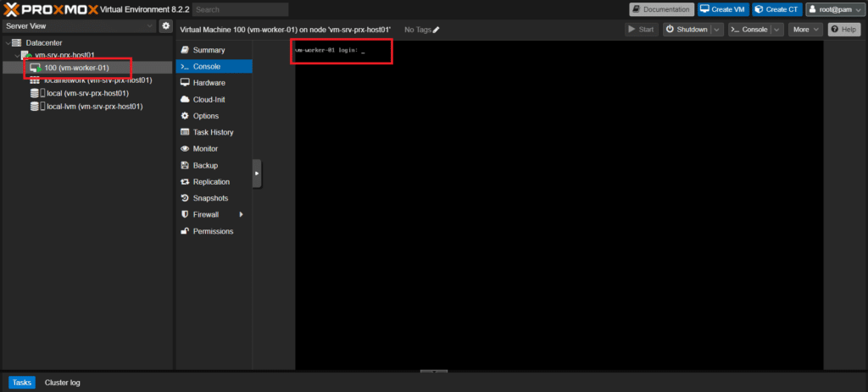Image resolution: width=868 pixels, height=392 pixels.
Task: Click the Monitor eye icon
Action: [185, 149]
